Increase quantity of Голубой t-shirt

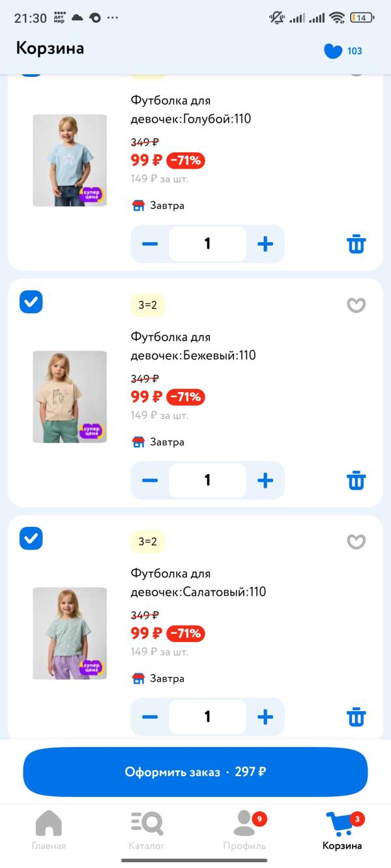[265, 244]
